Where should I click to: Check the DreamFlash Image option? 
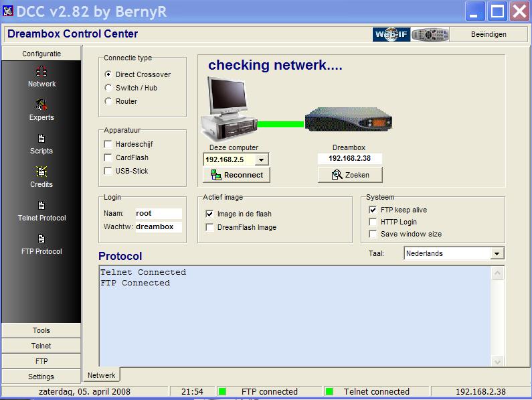(x=209, y=227)
